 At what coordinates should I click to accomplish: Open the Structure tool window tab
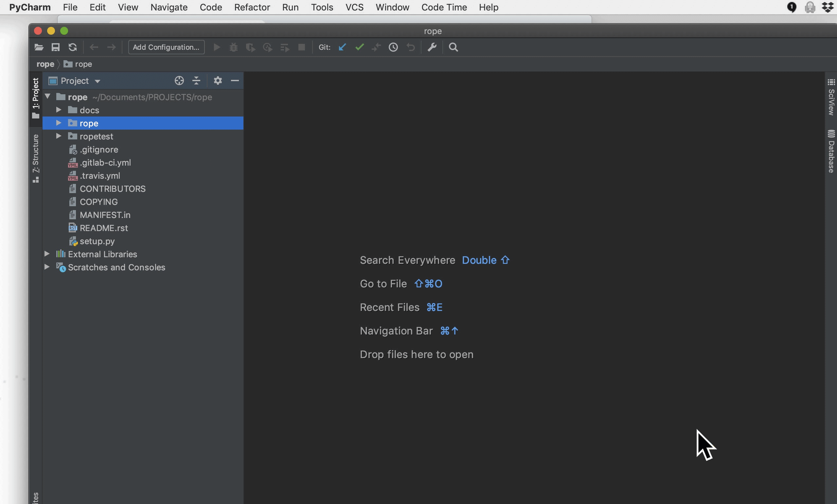point(36,158)
